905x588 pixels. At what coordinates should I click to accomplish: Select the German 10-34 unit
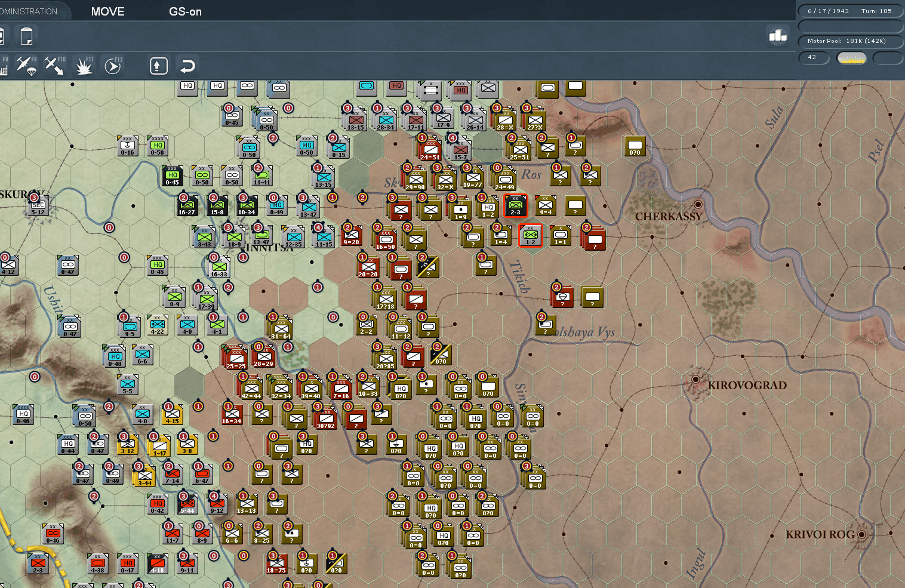[247, 205]
